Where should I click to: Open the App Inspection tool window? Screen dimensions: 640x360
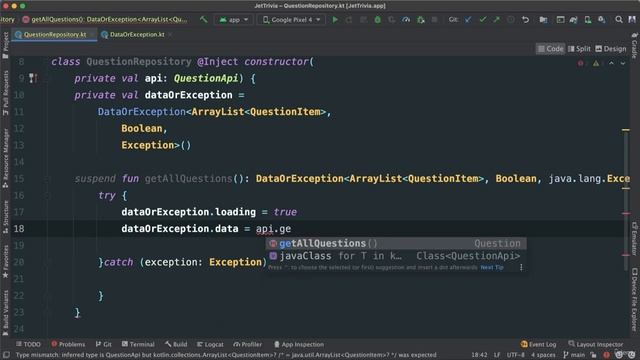tap(298, 344)
